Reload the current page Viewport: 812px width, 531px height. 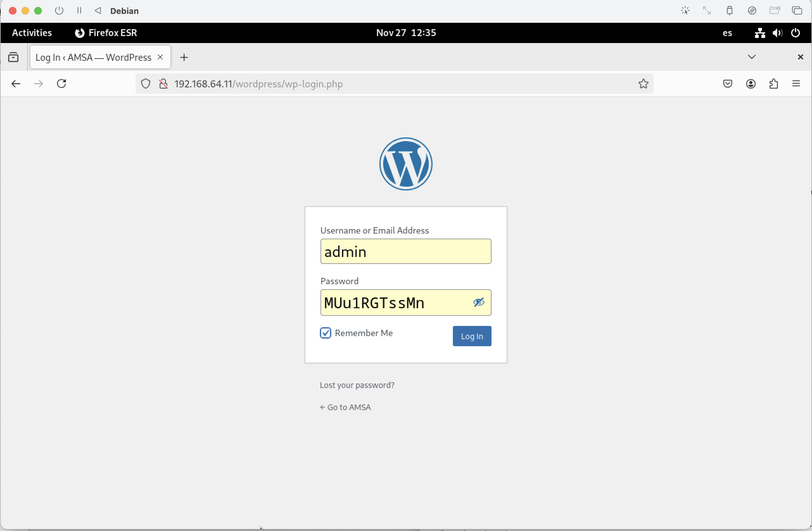(x=61, y=84)
